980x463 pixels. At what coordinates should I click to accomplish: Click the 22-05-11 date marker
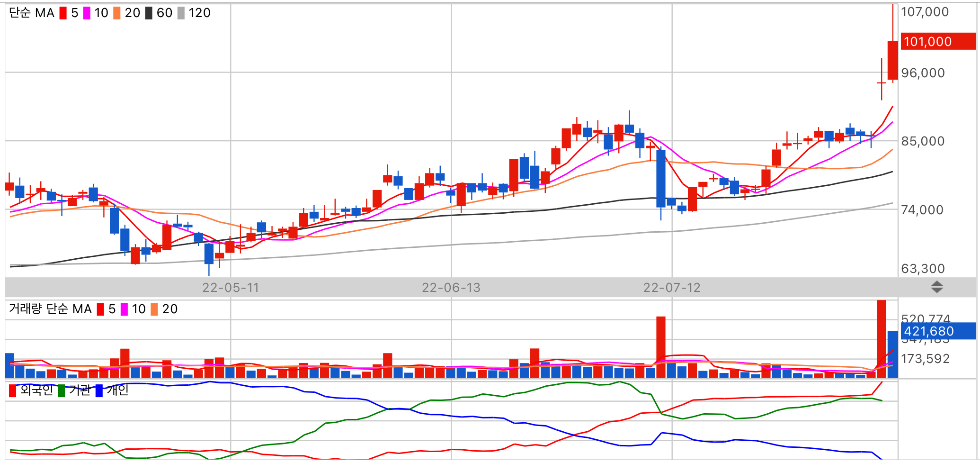pos(231,288)
